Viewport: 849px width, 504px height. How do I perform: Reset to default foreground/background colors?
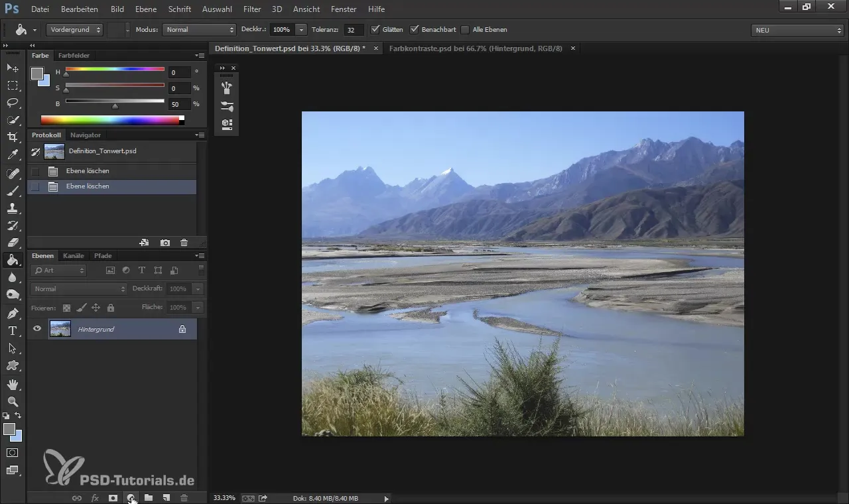click(x=6, y=415)
